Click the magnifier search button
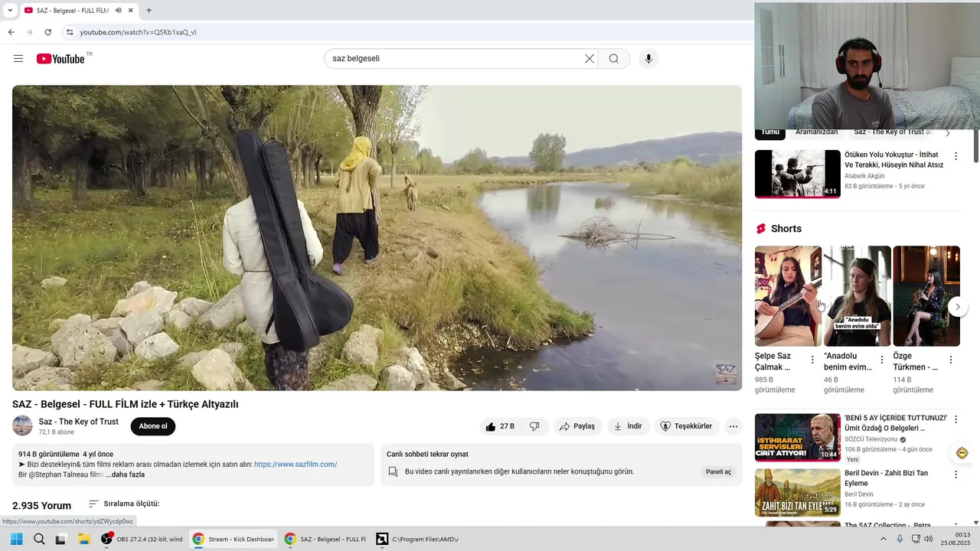The height and width of the screenshot is (551, 980). pyautogui.click(x=614, y=59)
